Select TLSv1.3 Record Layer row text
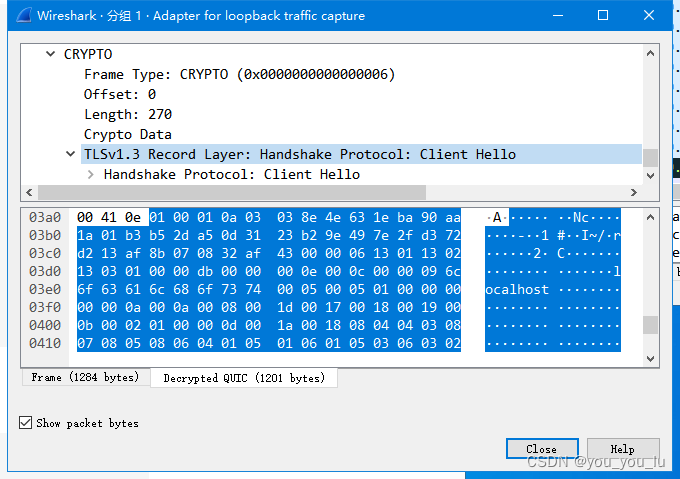This screenshot has height=479, width=680. coord(300,154)
